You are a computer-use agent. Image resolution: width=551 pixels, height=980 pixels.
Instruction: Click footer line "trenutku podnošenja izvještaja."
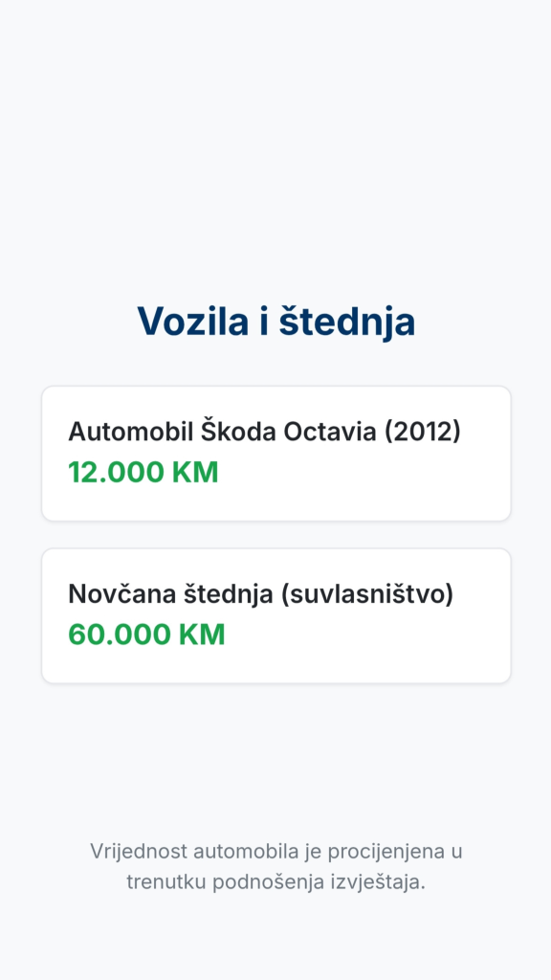click(276, 882)
